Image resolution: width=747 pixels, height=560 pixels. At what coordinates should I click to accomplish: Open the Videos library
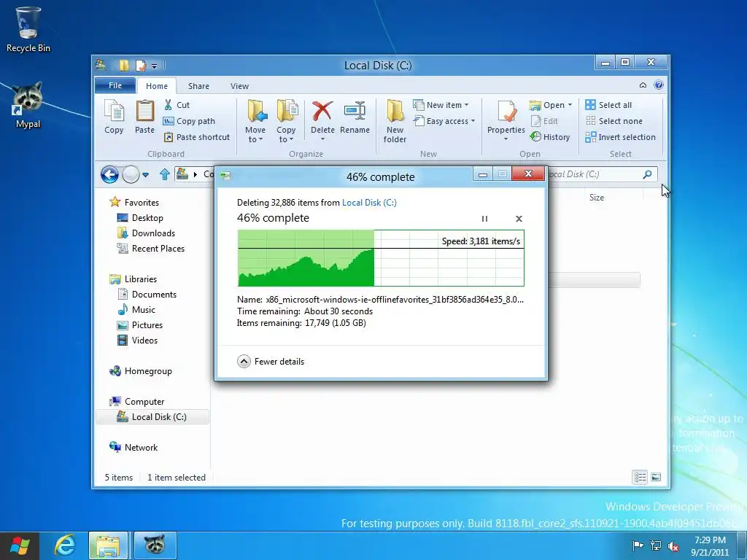[x=144, y=340]
